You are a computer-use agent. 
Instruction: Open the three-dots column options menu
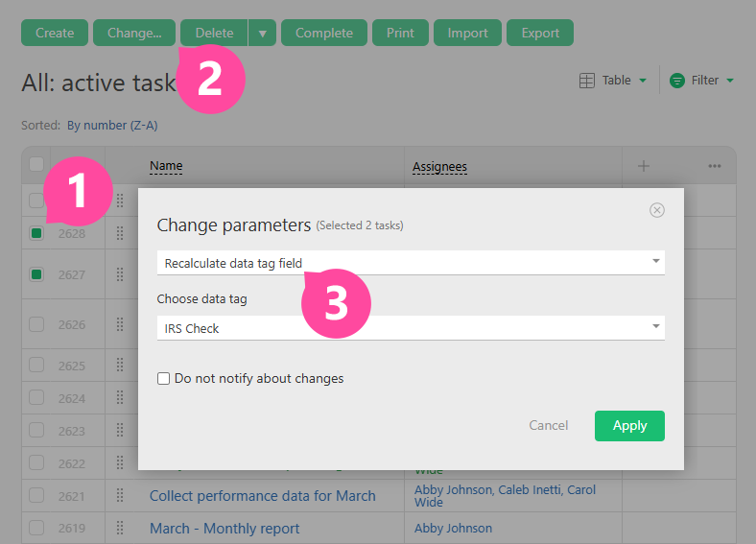(715, 166)
